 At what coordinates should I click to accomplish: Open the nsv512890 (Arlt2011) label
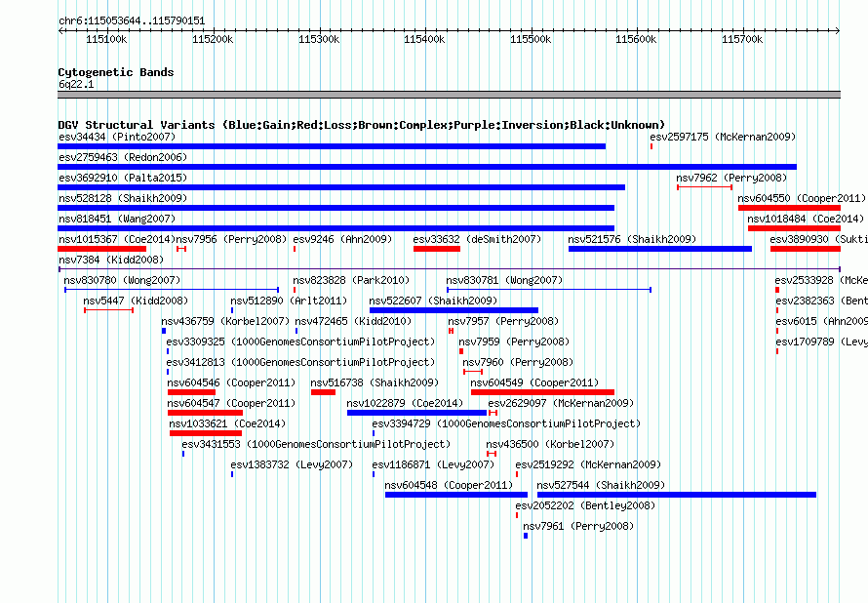pyautogui.click(x=289, y=301)
